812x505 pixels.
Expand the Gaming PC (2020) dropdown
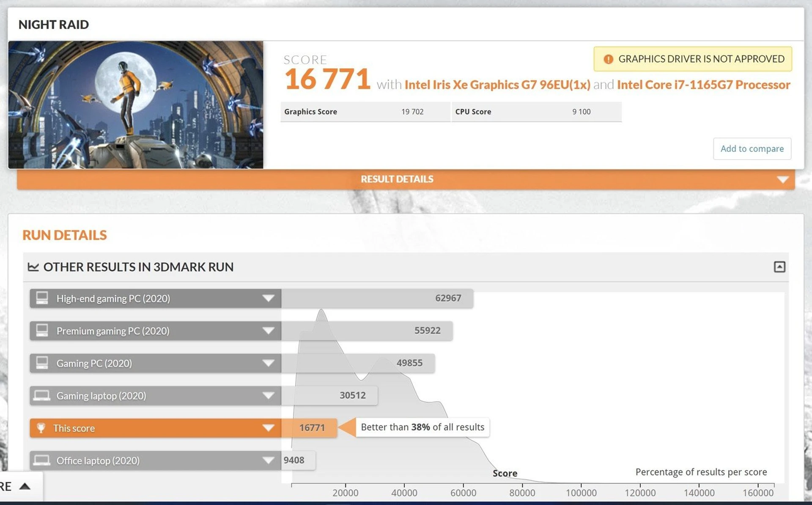tap(268, 363)
